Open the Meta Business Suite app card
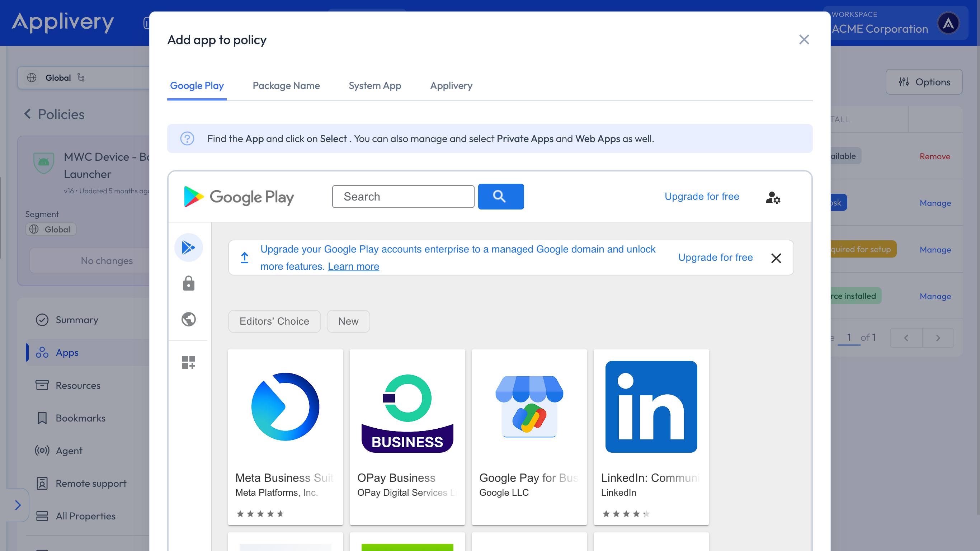 pyautogui.click(x=285, y=437)
